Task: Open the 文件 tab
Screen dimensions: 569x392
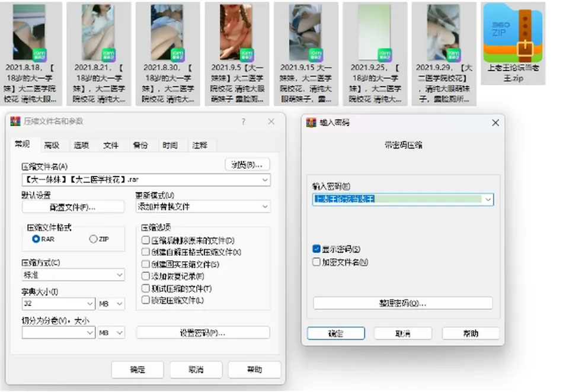Action: [x=111, y=146]
